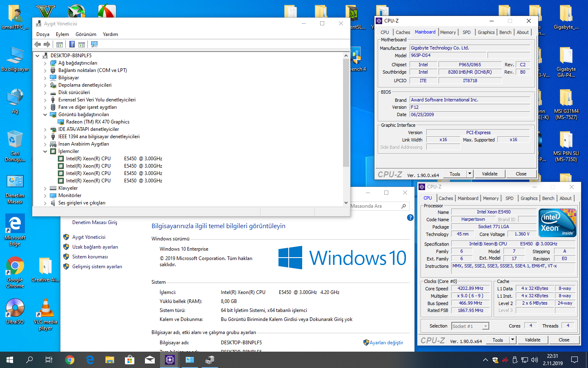Select the Gigabyte GA-P4 desktop folder
The width and height of the screenshot is (588, 368).
coord(566,62)
